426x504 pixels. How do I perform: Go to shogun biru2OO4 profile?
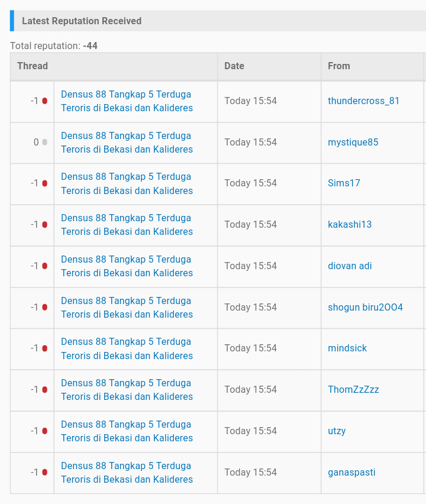click(x=365, y=308)
